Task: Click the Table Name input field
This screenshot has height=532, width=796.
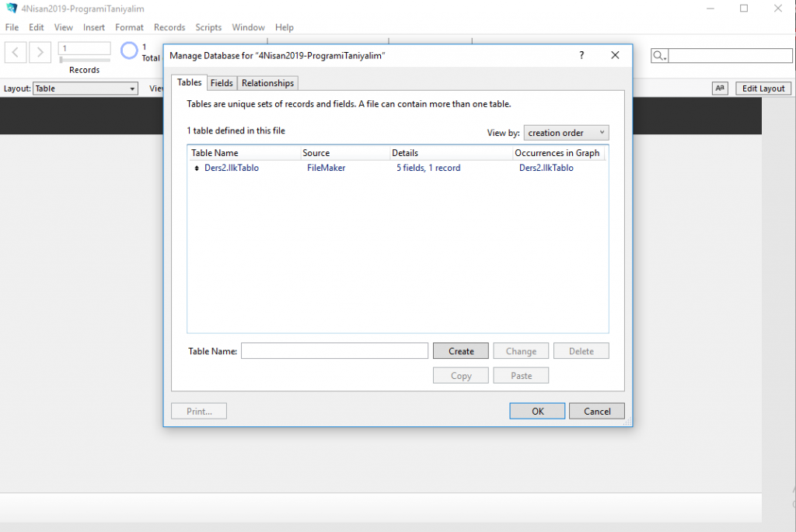Action: click(x=334, y=351)
